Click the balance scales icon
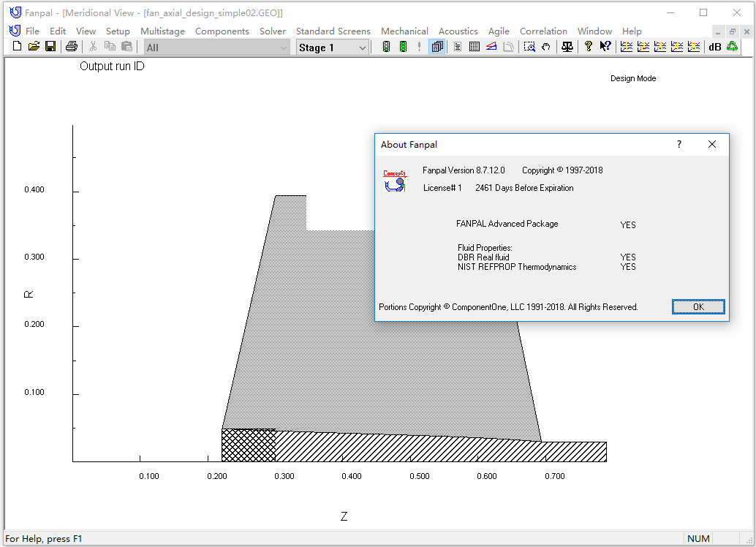 click(x=567, y=47)
